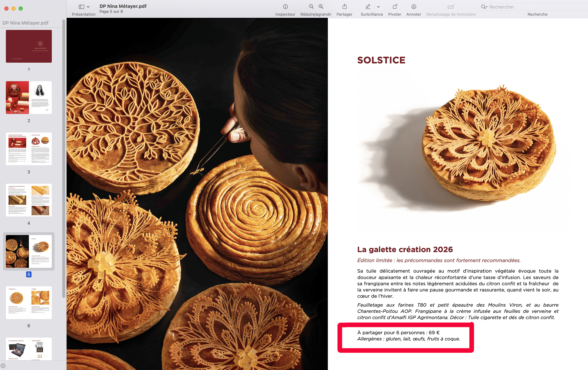The height and width of the screenshot is (370, 588).
Task: Open the Partager share menu
Action: (x=344, y=7)
